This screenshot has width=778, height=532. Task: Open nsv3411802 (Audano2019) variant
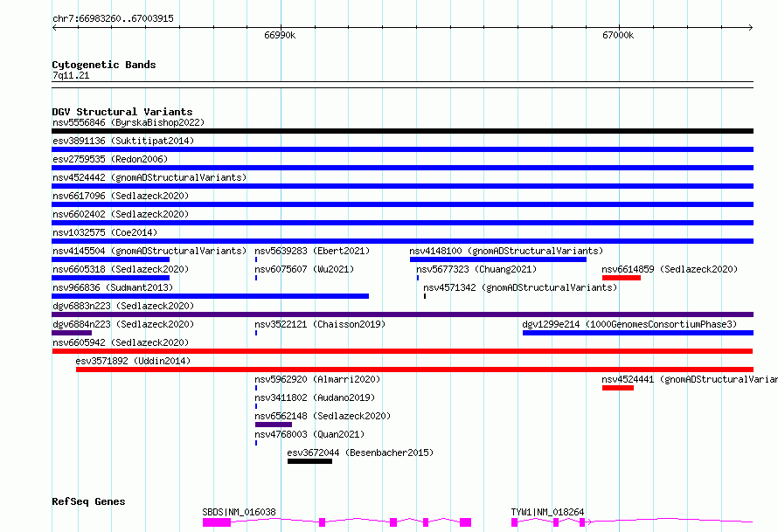pyautogui.click(x=315, y=397)
